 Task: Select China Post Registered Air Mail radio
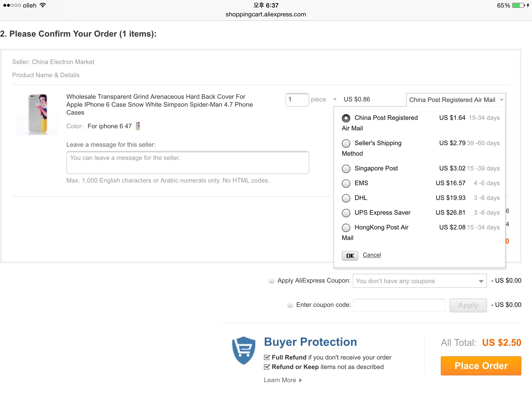pyautogui.click(x=346, y=118)
